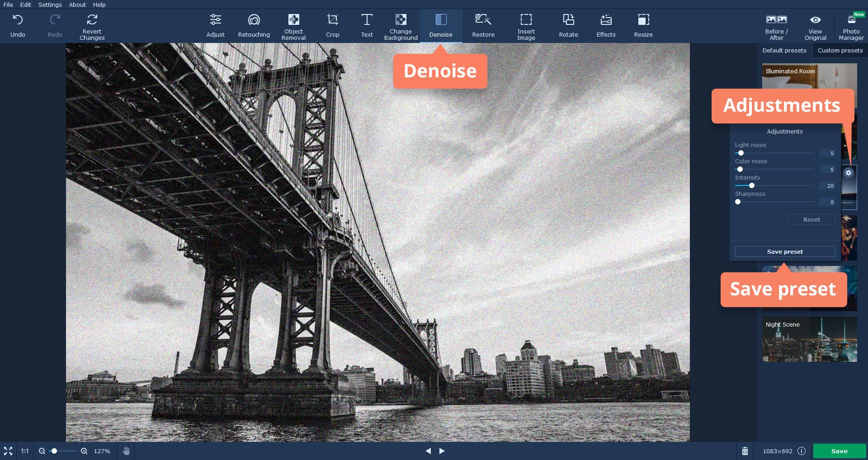Click the preset settings gear icon
This screenshot has height=460, width=868.
849,173
